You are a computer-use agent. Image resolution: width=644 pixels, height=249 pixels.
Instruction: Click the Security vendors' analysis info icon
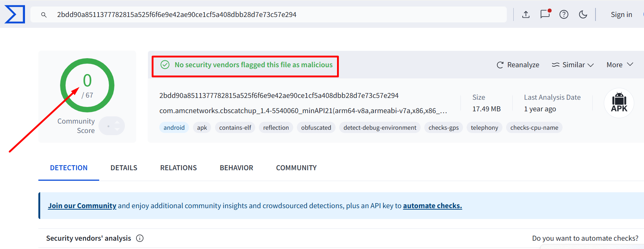pos(140,238)
